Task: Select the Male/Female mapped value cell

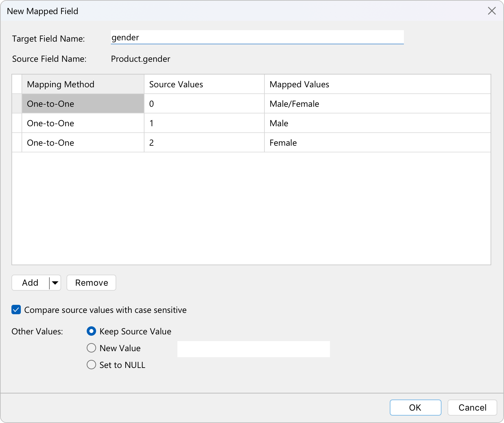Action: tap(377, 104)
